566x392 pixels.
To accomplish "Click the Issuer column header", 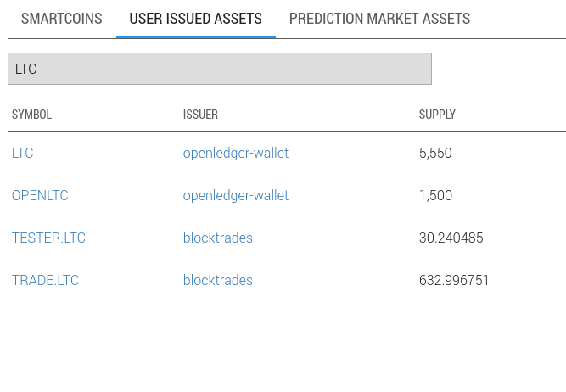I will 200,115.
